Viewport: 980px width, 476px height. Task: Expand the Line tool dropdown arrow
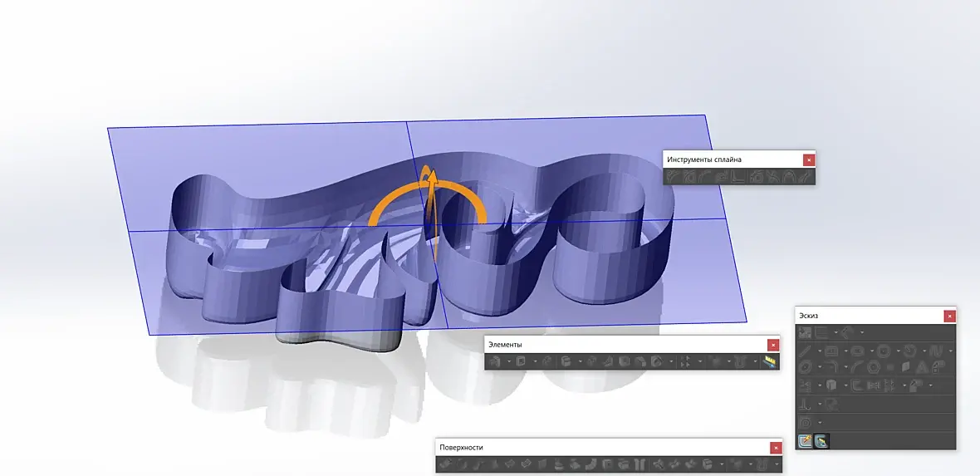pyautogui.click(x=820, y=351)
